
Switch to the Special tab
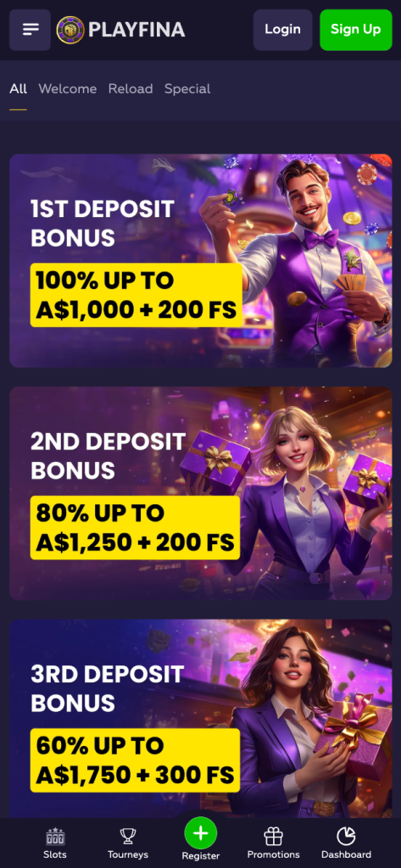pyautogui.click(x=187, y=88)
